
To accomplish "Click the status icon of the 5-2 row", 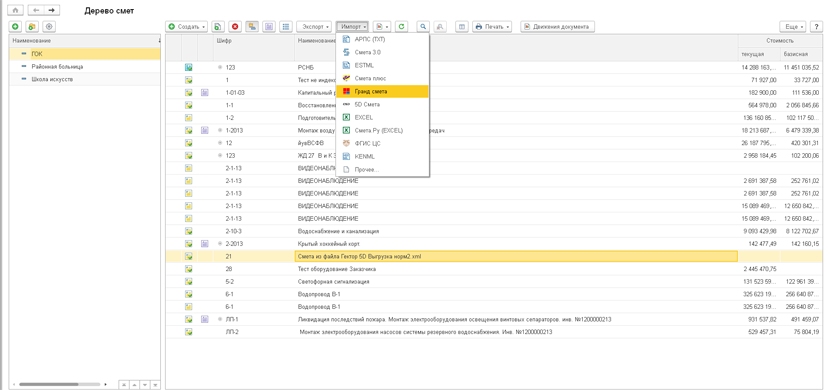I will (188, 282).
